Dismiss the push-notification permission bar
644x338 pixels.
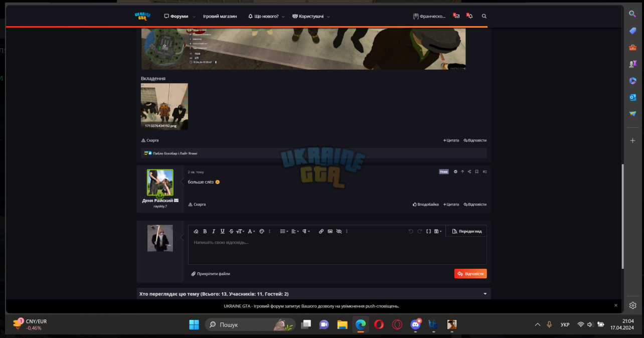(x=616, y=305)
